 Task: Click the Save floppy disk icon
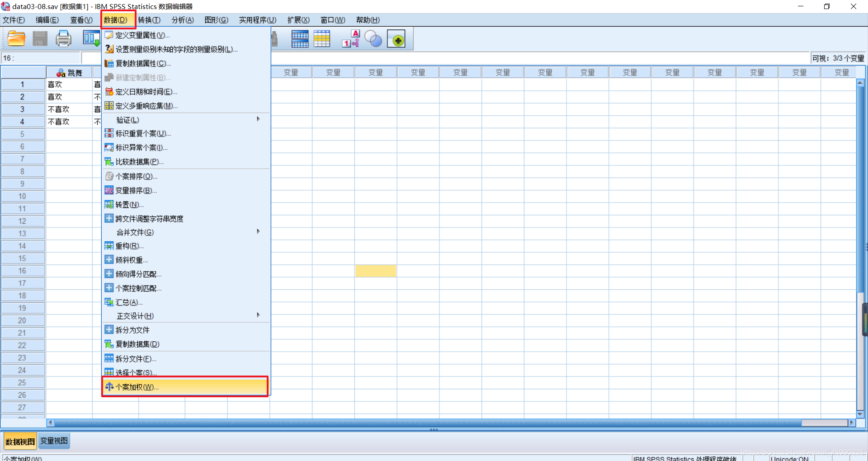(x=40, y=39)
